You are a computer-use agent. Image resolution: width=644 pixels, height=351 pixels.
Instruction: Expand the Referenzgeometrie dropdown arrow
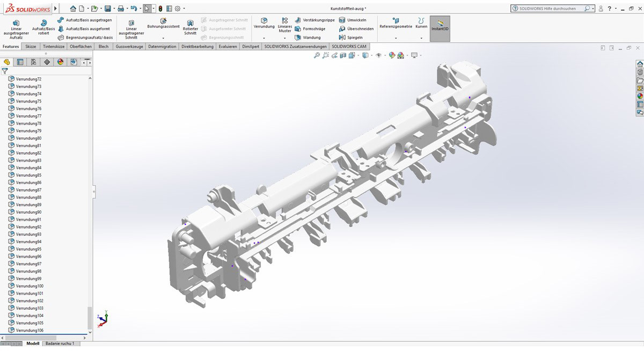pos(396,39)
